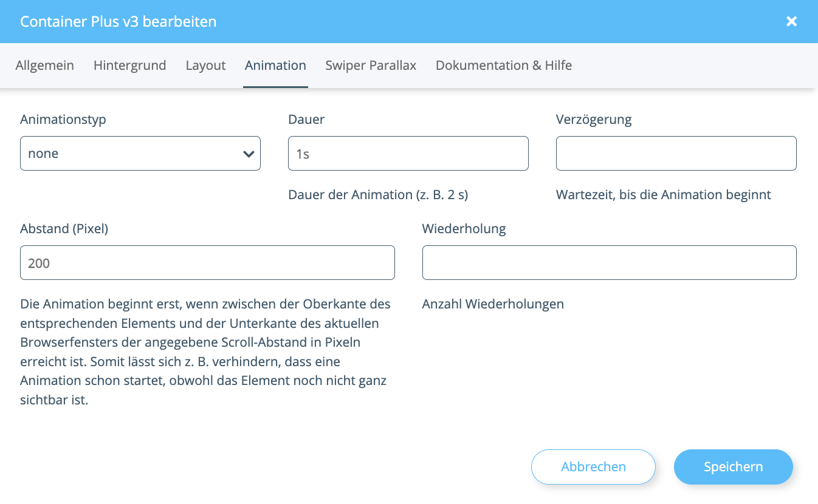Switch to the Allgemein tab

(x=45, y=66)
